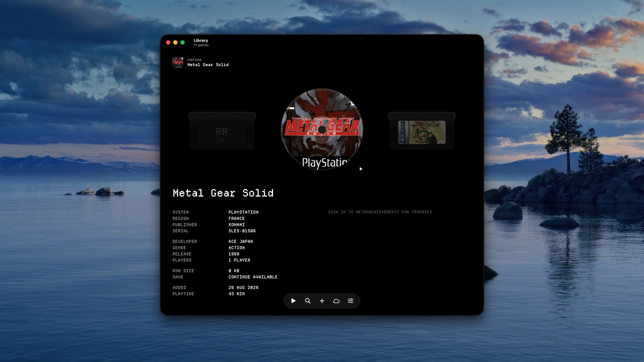
Task: Click the KCE JAPAN developer value
Action: 241,242
